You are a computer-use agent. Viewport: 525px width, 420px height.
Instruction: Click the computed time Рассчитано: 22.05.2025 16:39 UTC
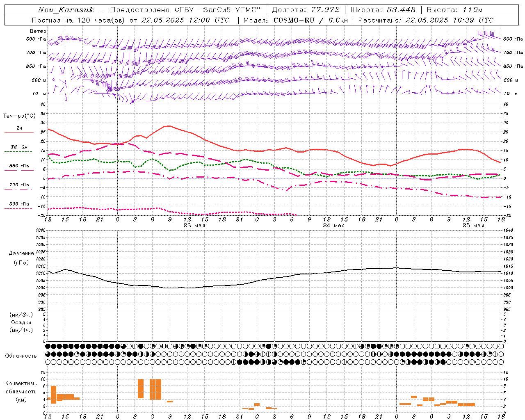coord(426,20)
